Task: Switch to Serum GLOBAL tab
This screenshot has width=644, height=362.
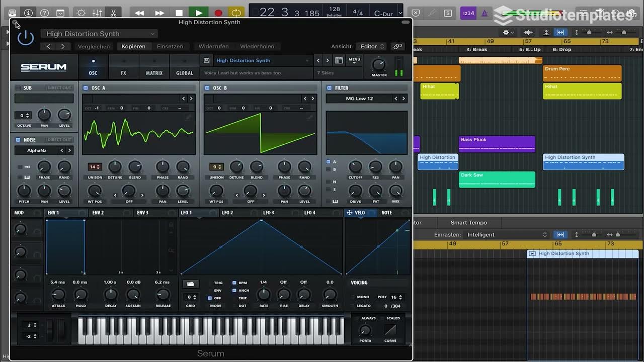Action: point(185,67)
